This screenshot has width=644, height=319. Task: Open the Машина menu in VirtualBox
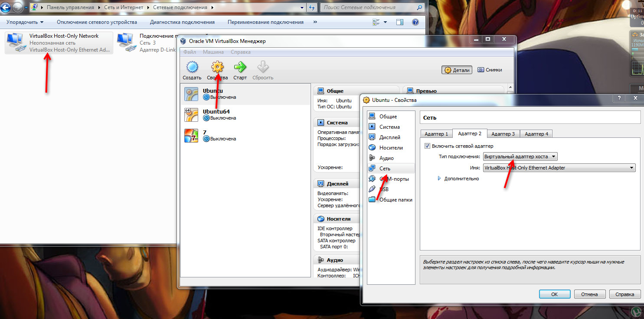pos(213,52)
